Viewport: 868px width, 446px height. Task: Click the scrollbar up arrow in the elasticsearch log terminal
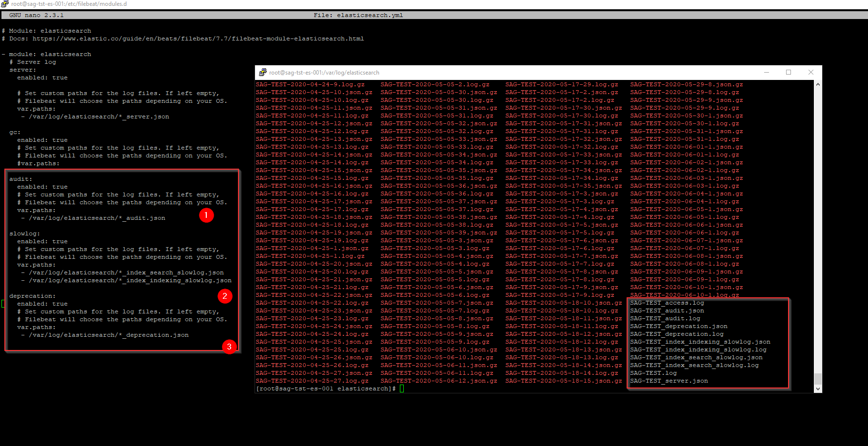click(818, 84)
